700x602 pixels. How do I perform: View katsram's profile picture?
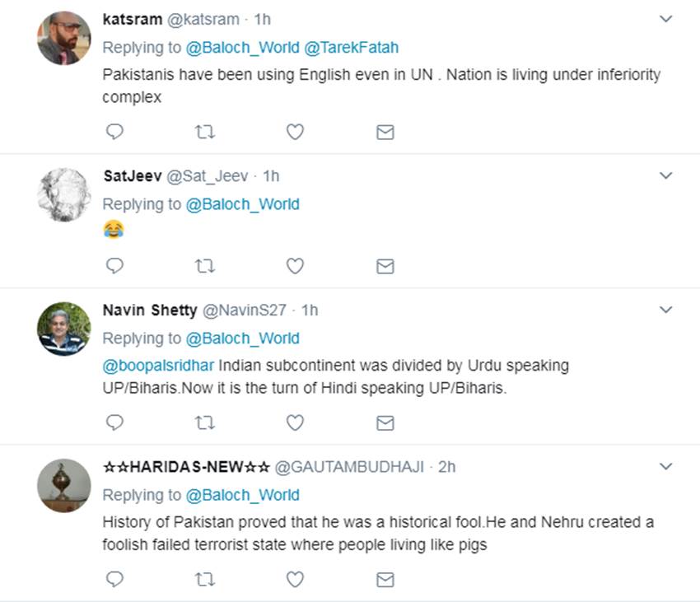(x=64, y=38)
